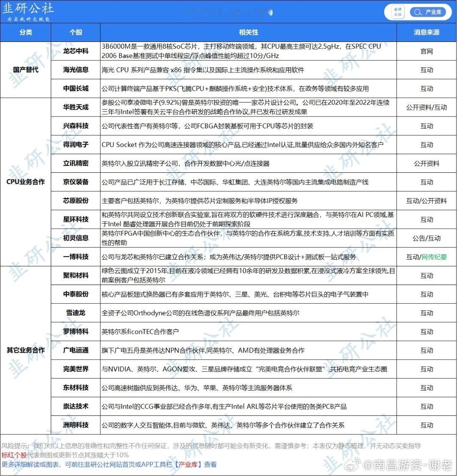Select stock 雪迪龙
Screen dimensions: 457x476
click(76, 313)
